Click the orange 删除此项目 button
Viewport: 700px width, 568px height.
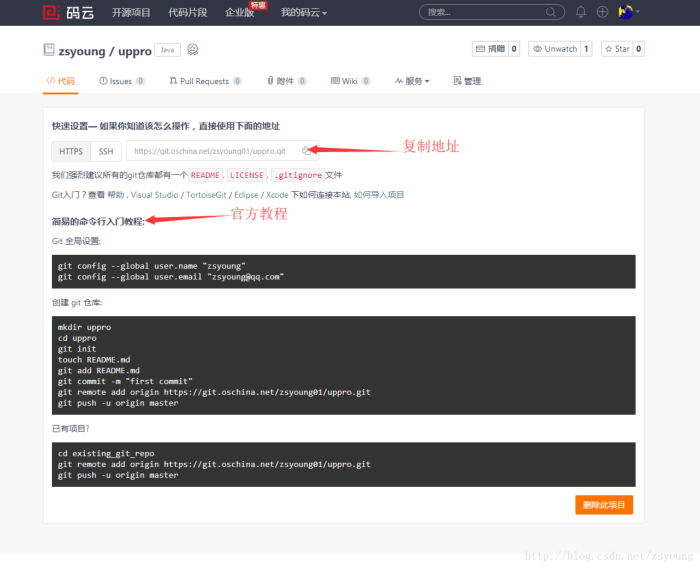tap(604, 505)
